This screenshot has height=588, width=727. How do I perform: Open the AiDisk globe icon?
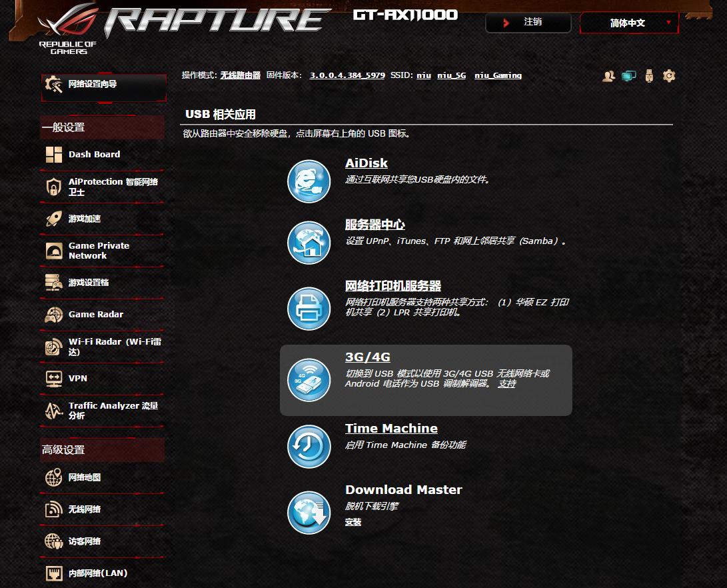click(x=309, y=181)
